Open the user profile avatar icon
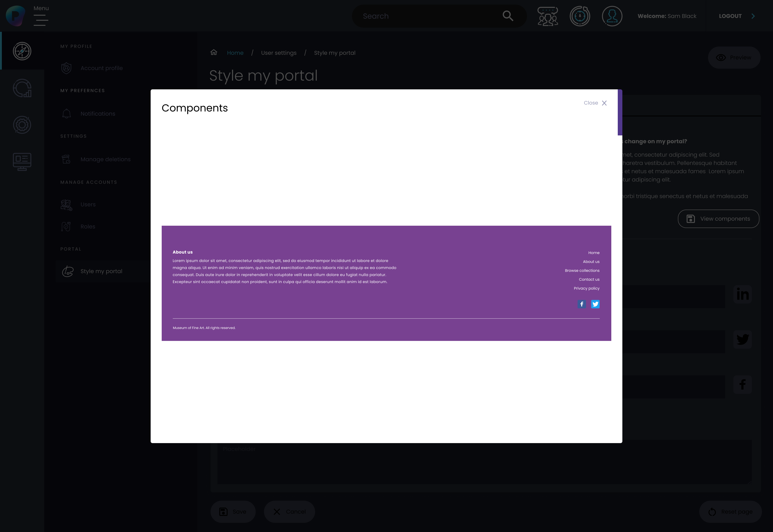Viewport: 773px width, 532px height. tap(612, 16)
